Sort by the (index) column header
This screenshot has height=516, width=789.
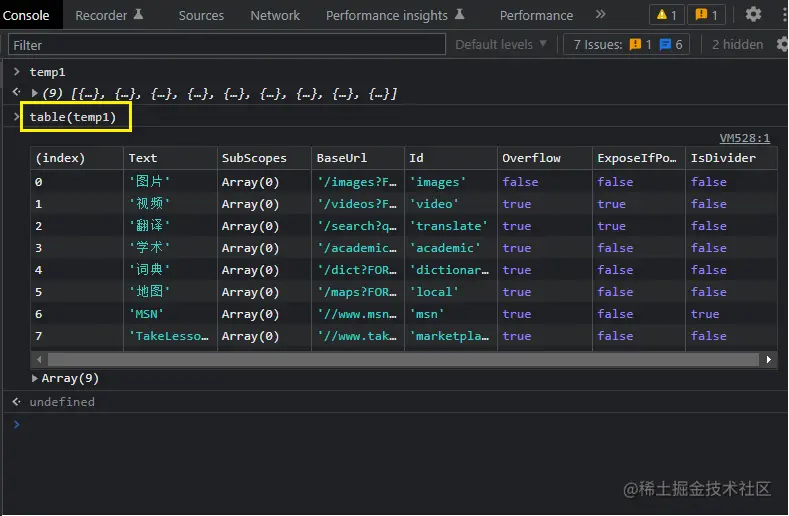pos(77,158)
